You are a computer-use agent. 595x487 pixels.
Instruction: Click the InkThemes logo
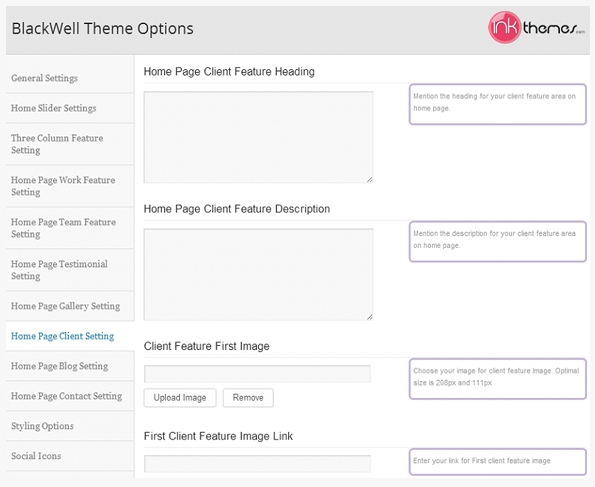537,27
